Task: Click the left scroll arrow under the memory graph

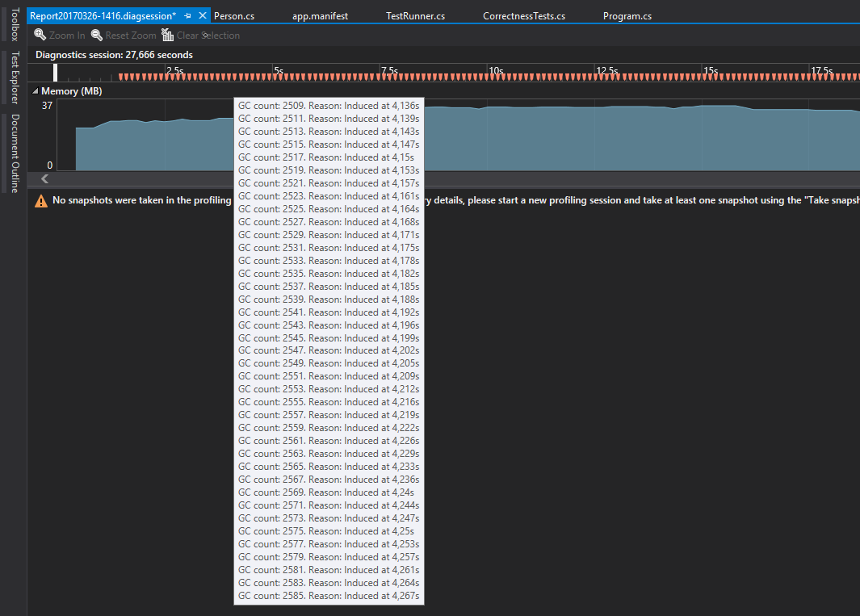Action: 45,178
